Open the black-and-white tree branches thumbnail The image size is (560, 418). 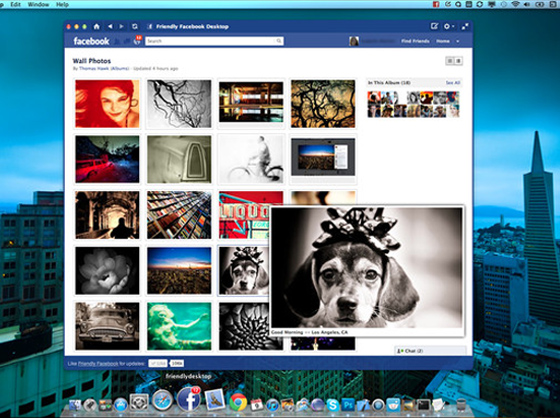click(179, 104)
